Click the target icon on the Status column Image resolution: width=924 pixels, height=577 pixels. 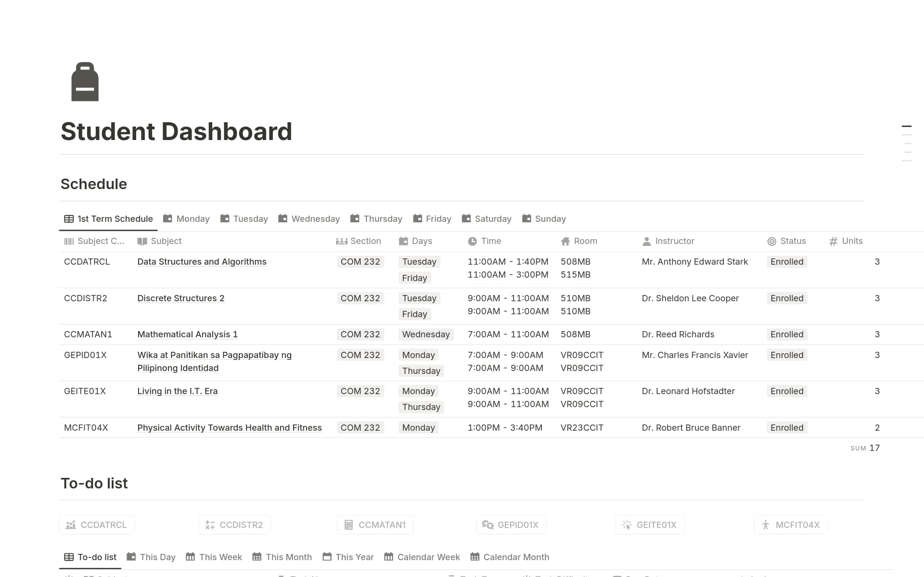(771, 241)
